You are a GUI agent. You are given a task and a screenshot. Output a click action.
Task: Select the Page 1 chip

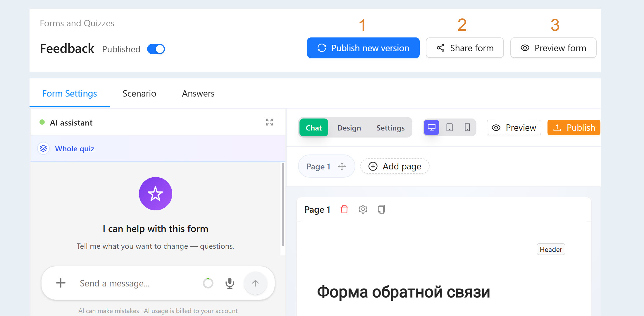[x=326, y=166]
